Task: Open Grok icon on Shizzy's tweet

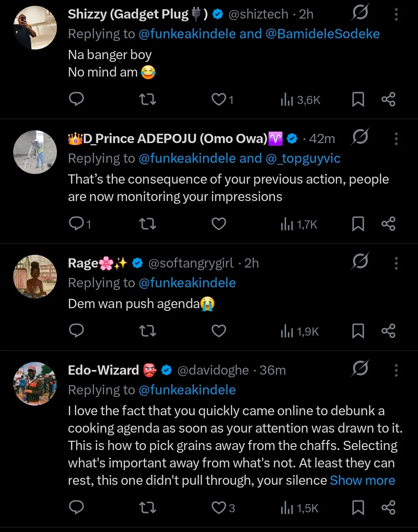Action: (x=360, y=13)
